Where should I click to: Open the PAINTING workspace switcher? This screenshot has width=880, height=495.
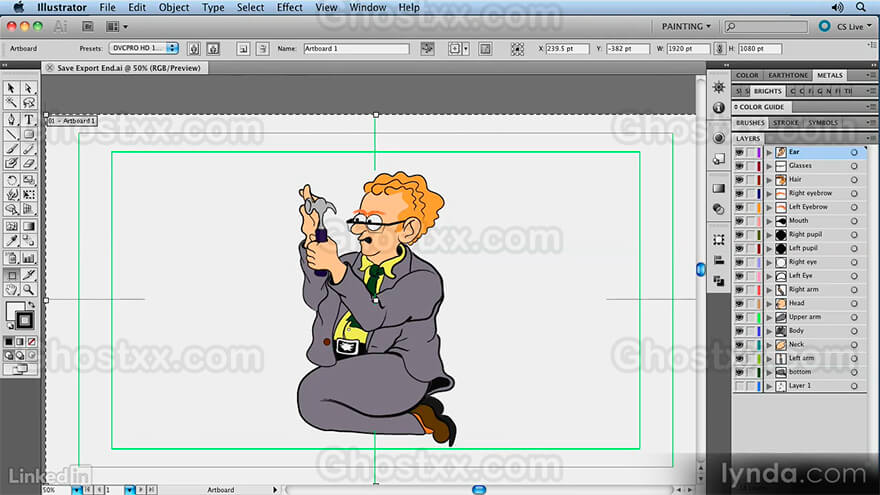tap(686, 26)
